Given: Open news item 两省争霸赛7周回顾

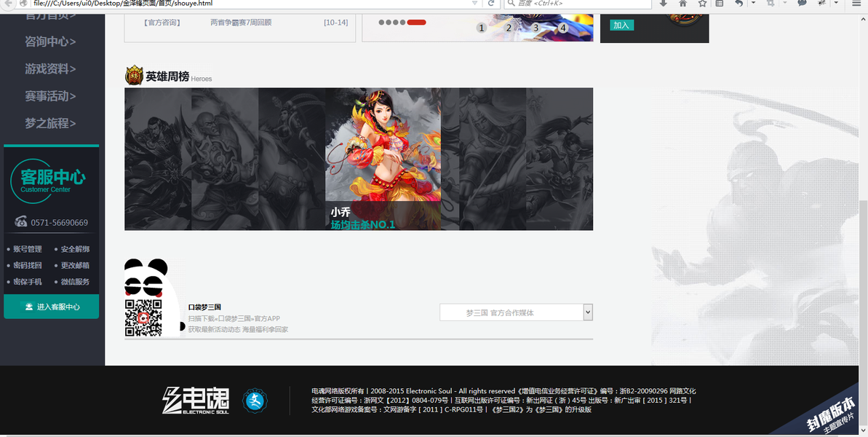Looking at the screenshot, I should [x=241, y=23].
